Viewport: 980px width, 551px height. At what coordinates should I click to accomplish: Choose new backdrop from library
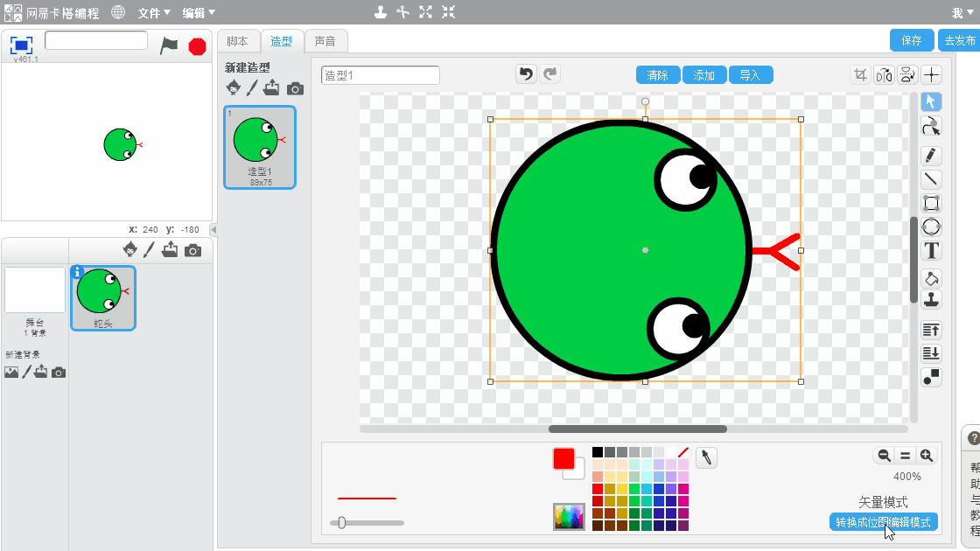[x=11, y=373]
